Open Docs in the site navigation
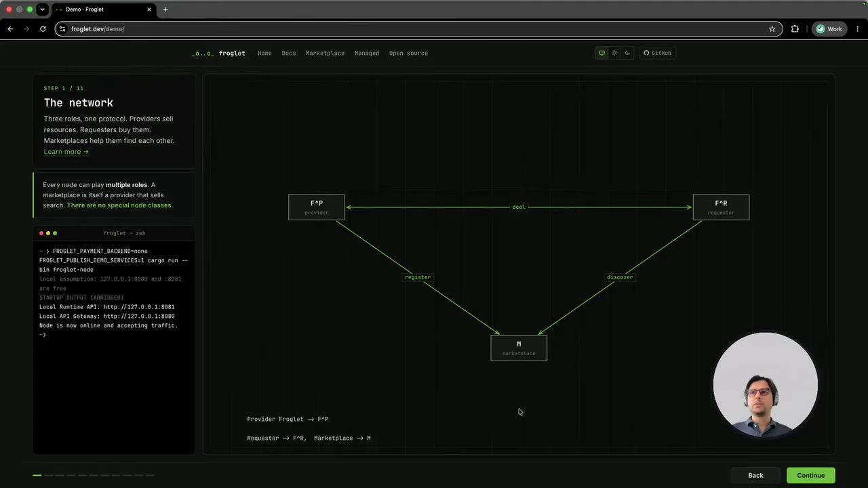Image resolution: width=868 pixels, height=488 pixels. coord(289,53)
